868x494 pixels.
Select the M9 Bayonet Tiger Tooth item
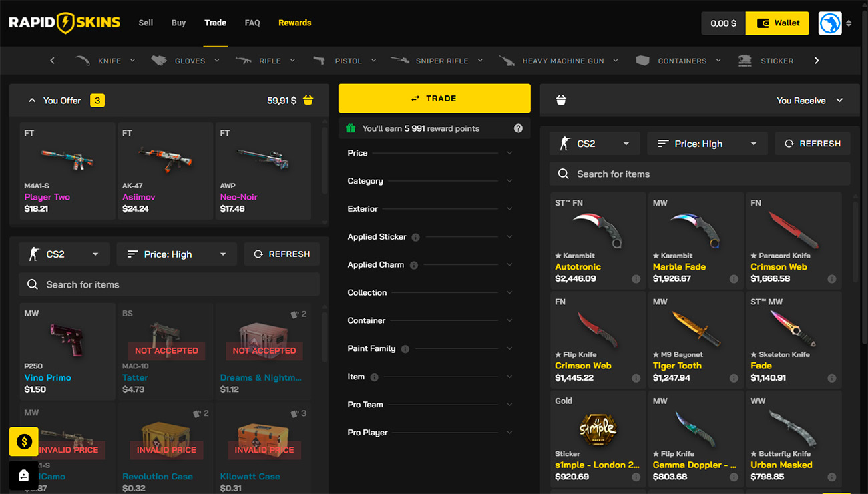point(696,340)
